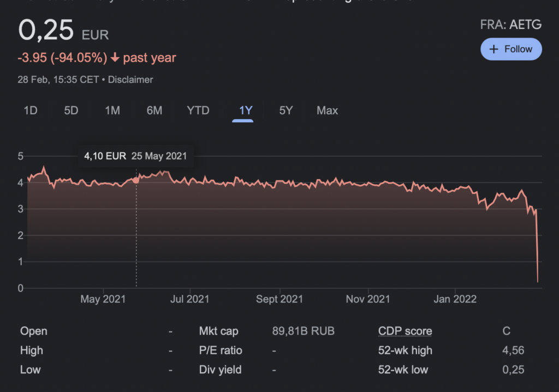The width and height of the screenshot is (559, 392).
Task: Switch to the 5D chart range
Action: pyautogui.click(x=71, y=110)
